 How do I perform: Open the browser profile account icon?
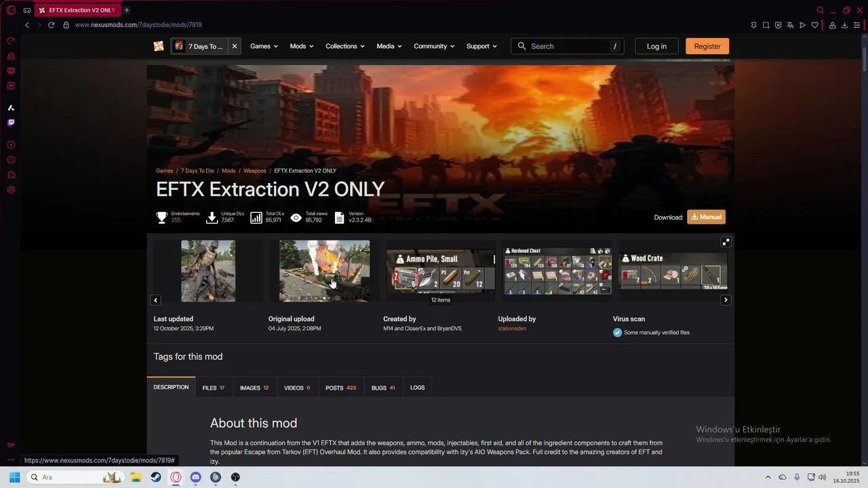point(832,25)
